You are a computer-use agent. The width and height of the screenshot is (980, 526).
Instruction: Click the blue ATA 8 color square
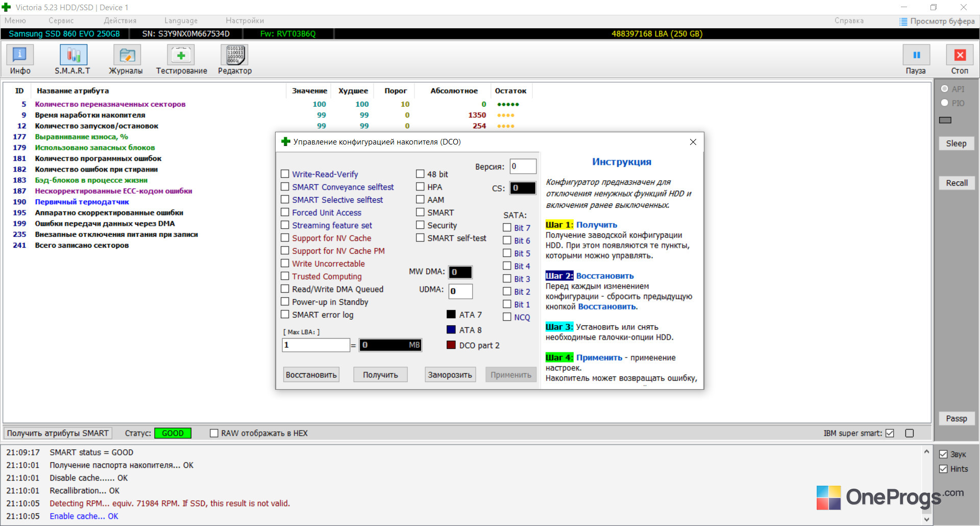[451, 330]
